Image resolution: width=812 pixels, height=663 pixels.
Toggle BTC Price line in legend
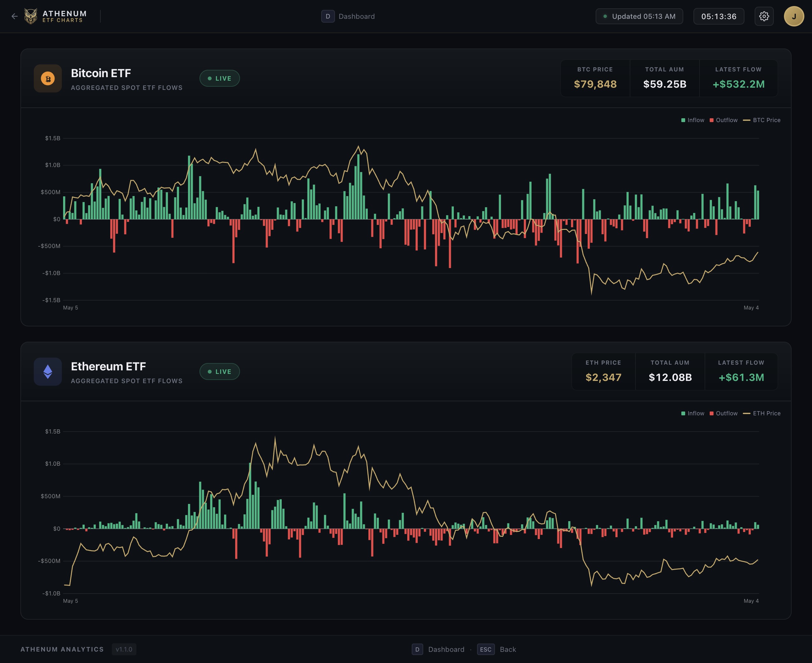click(x=762, y=120)
